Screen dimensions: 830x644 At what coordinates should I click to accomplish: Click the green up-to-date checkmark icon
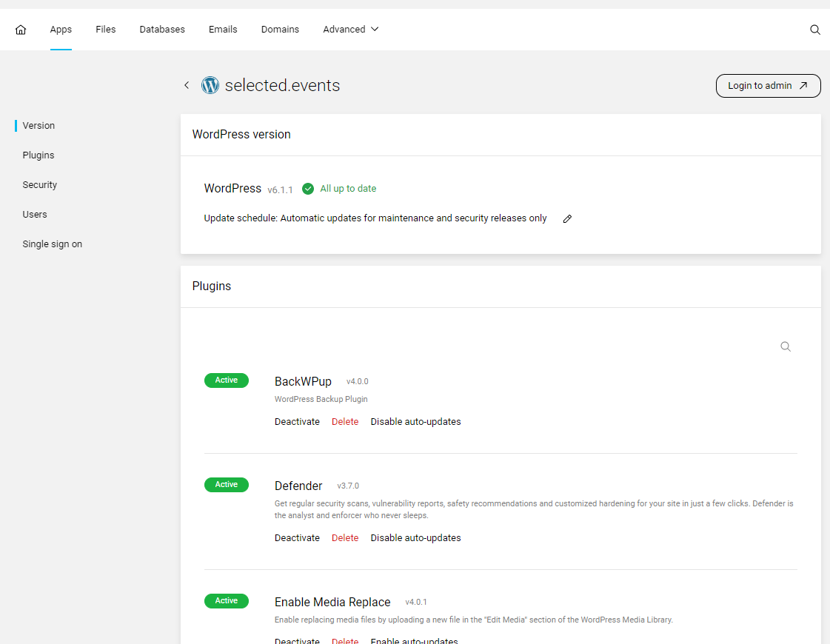click(x=308, y=189)
